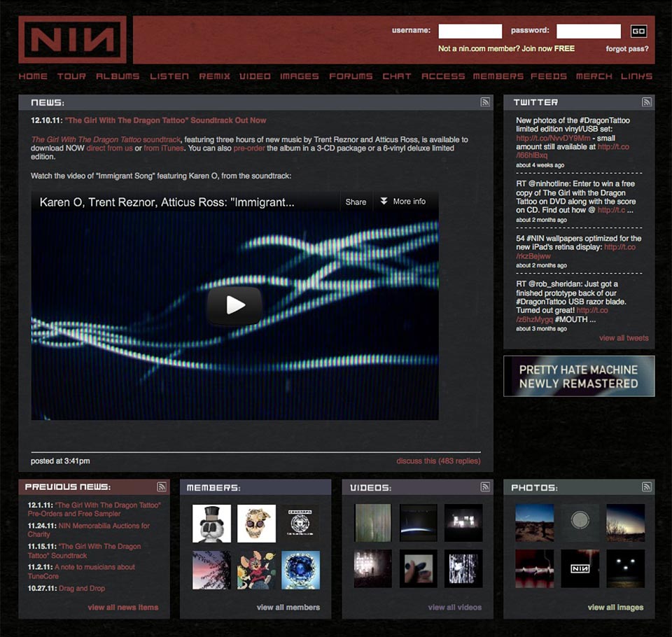Click view all images link
The width and height of the screenshot is (672, 637).
point(615,608)
